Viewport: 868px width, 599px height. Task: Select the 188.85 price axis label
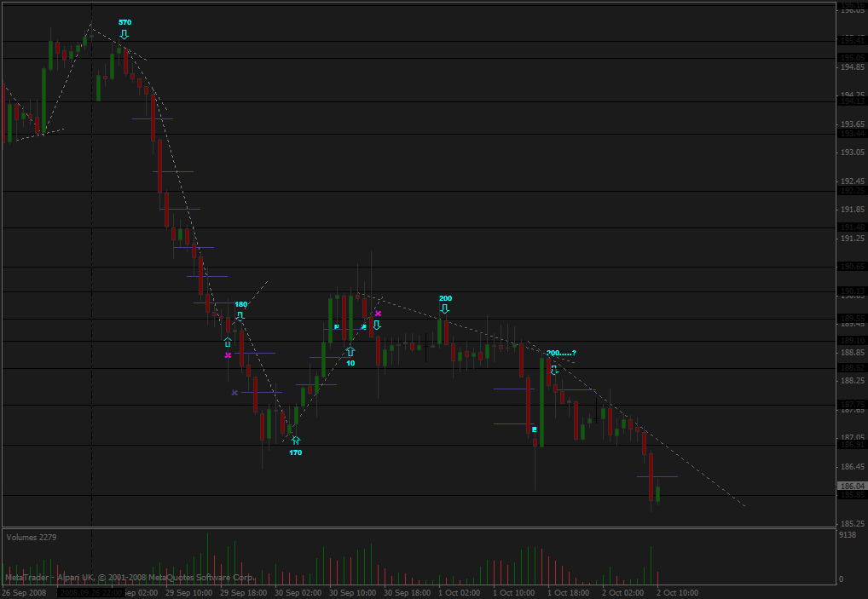coord(853,352)
